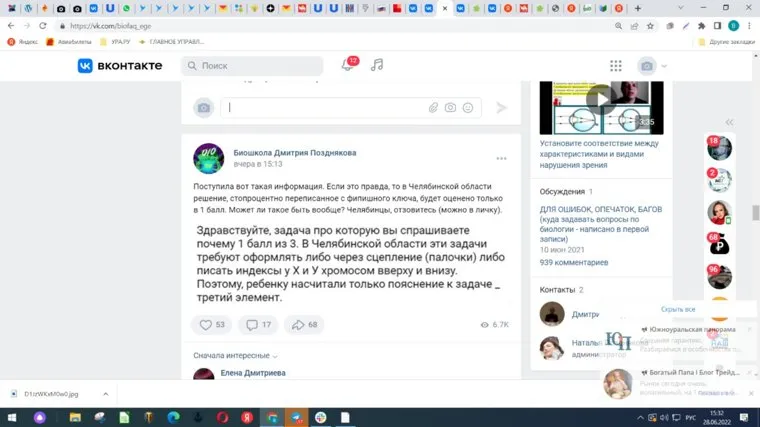Expand the 'Сначала интересные' sort dropdown

pyautogui.click(x=235, y=355)
